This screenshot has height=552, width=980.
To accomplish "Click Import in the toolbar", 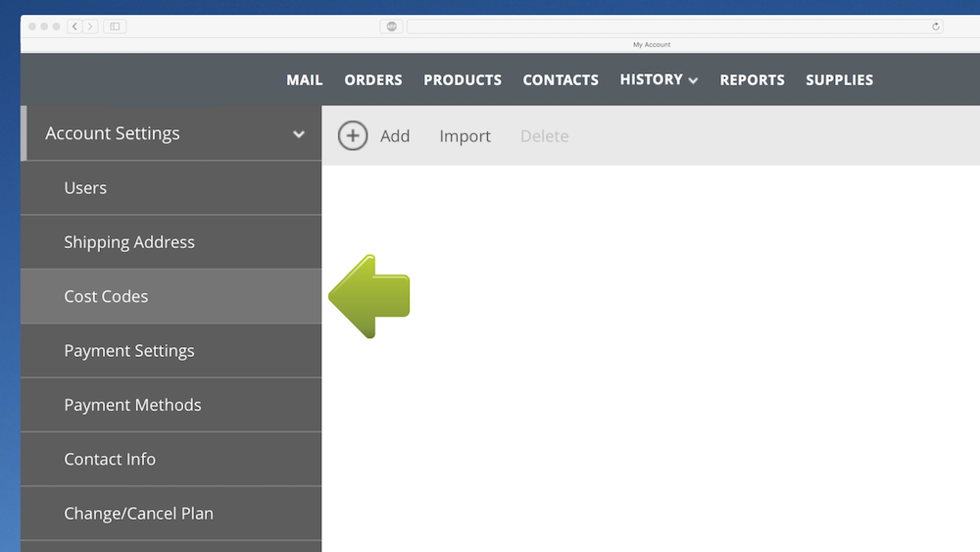I will (465, 136).
